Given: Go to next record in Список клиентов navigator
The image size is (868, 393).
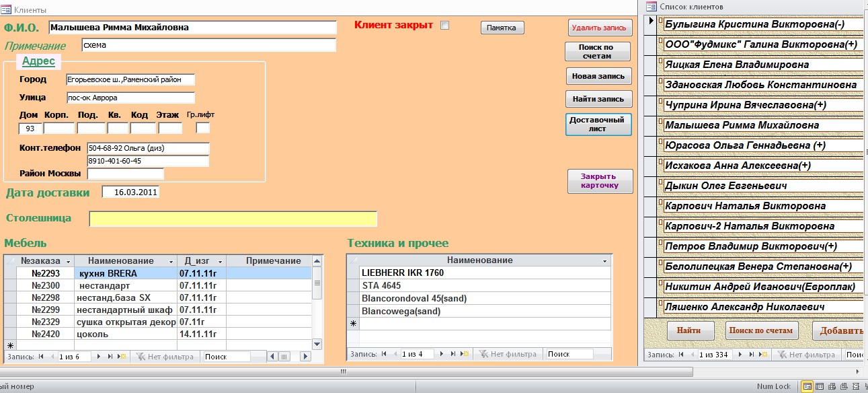Looking at the screenshot, I should pos(740,355).
